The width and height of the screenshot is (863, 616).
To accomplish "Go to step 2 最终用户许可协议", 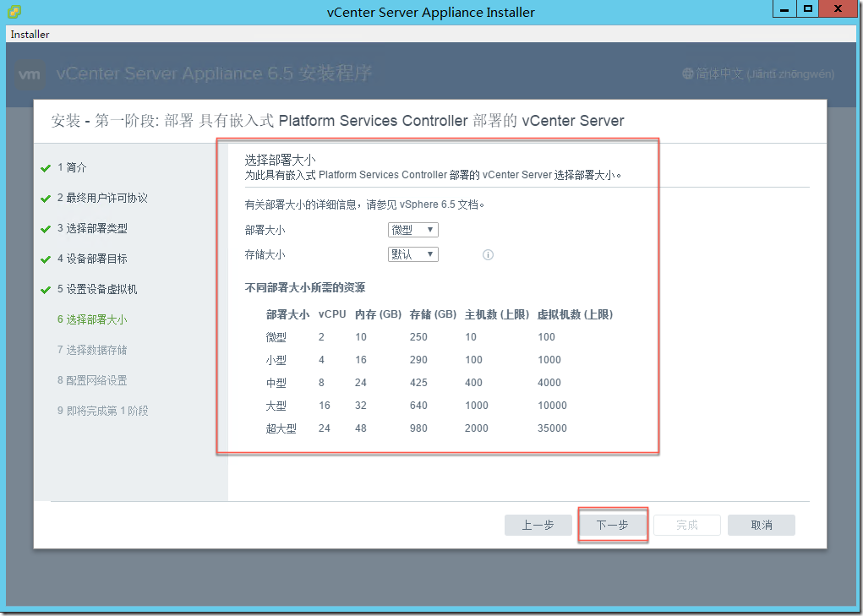I will (102, 198).
